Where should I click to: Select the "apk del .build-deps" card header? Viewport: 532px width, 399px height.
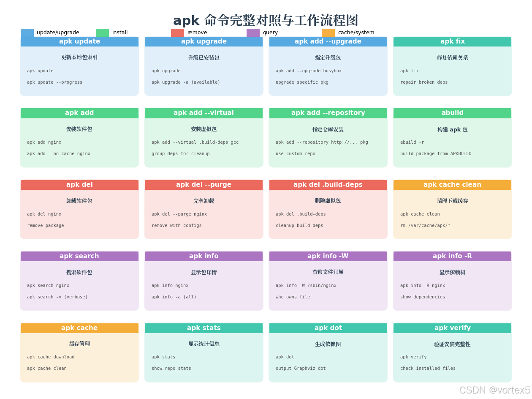pyautogui.click(x=328, y=185)
